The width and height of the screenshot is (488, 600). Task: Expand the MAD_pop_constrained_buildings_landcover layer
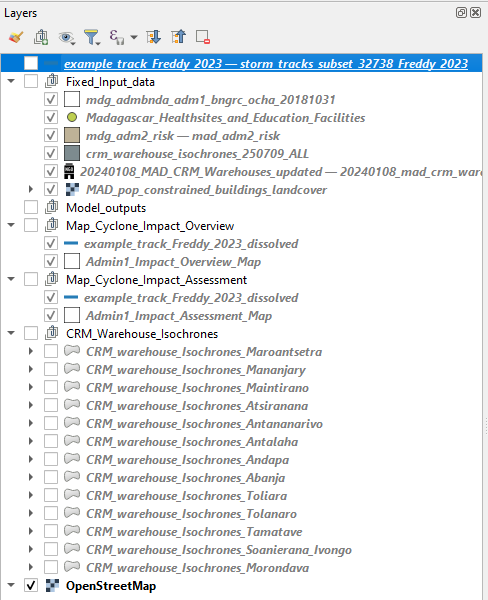point(31,189)
